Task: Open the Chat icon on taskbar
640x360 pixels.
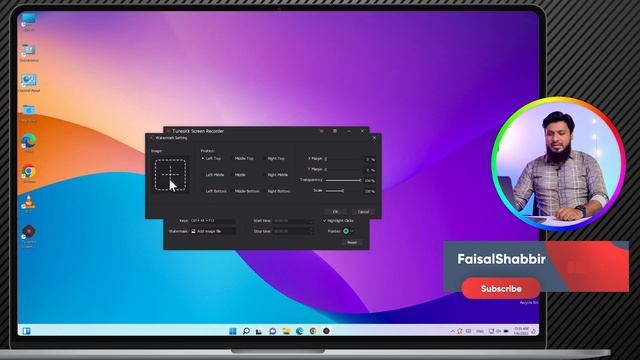Action: click(273, 331)
